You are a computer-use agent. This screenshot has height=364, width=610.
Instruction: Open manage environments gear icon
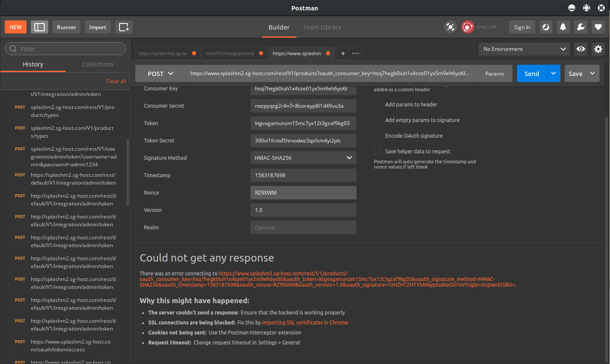click(598, 49)
